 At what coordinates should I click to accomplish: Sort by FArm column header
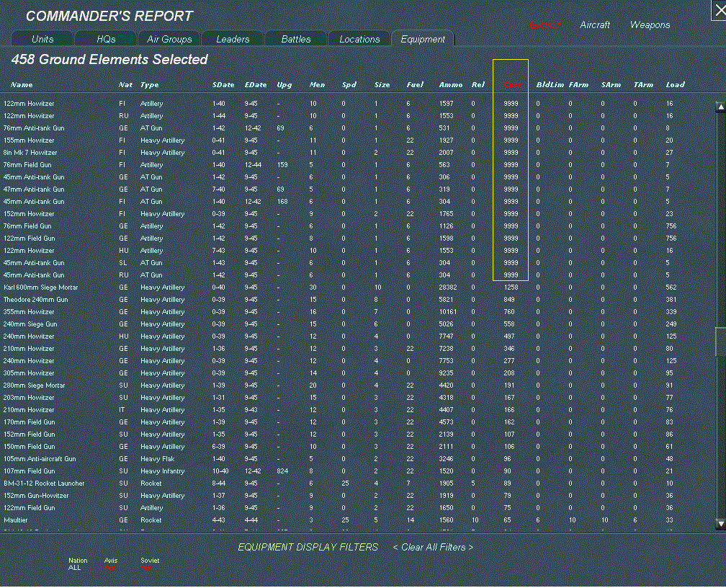coord(579,85)
